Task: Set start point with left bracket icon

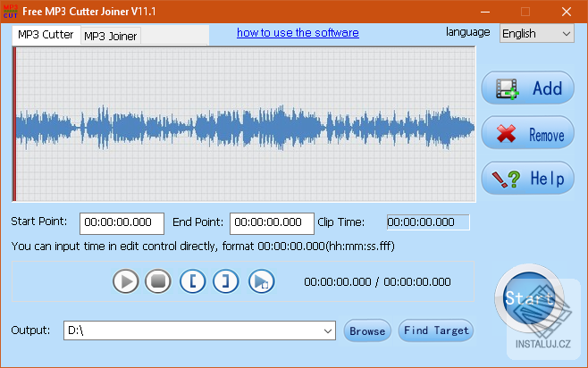Action: 192,281
